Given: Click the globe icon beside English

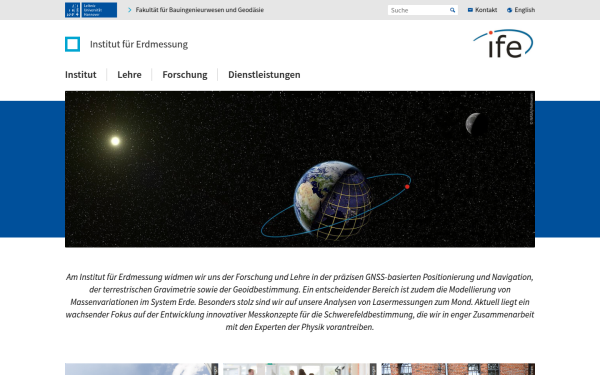Looking at the screenshot, I should click(509, 10).
